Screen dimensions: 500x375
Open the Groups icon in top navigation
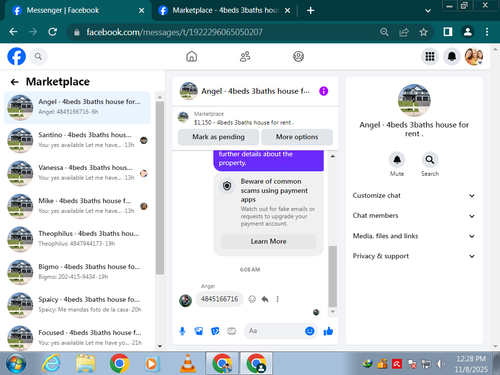point(298,56)
